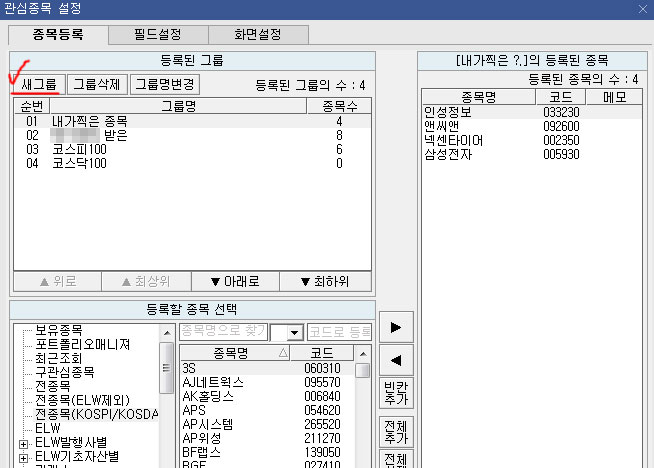Select stock AJ네트웍스
This screenshot has width=654, height=468.
pos(267,382)
